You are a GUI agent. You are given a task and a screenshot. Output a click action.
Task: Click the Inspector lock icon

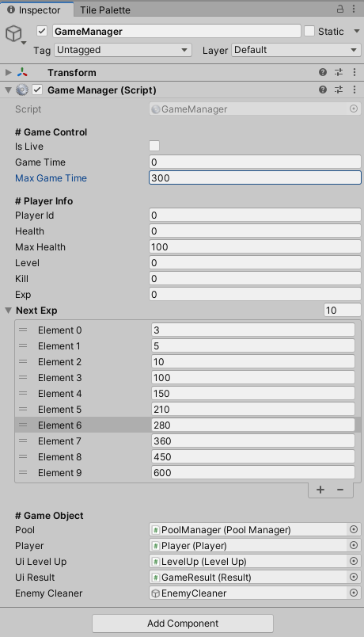point(340,9)
